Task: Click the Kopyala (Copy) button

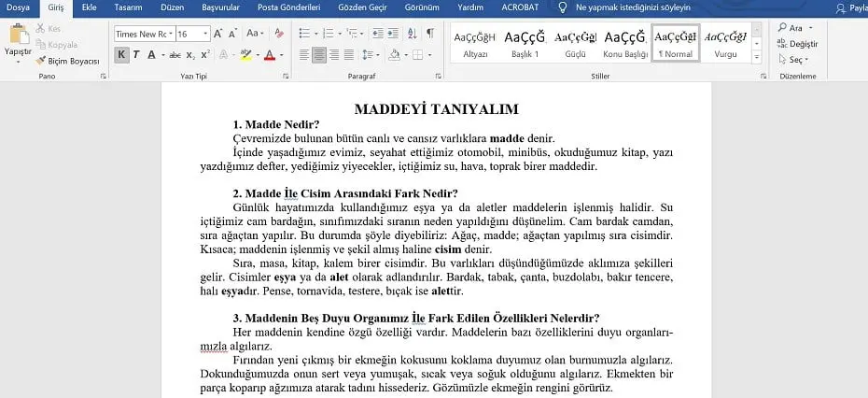Action: 56,44
